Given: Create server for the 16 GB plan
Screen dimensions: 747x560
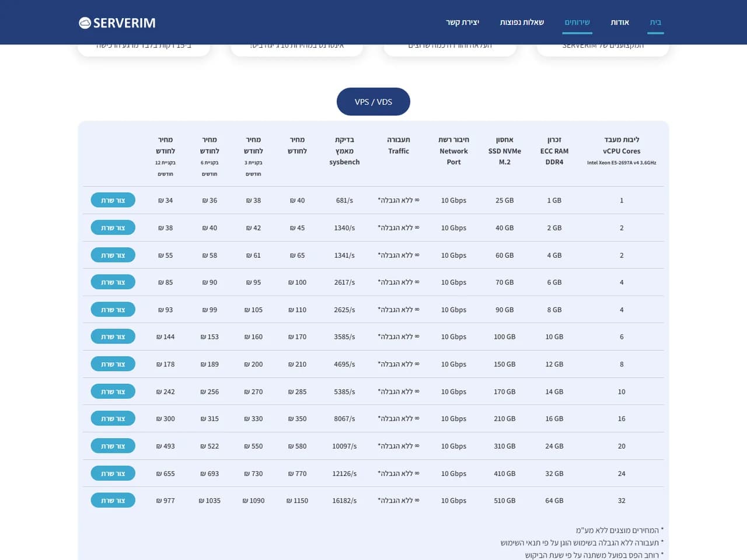Looking at the screenshot, I should click(x=113, y=418).
